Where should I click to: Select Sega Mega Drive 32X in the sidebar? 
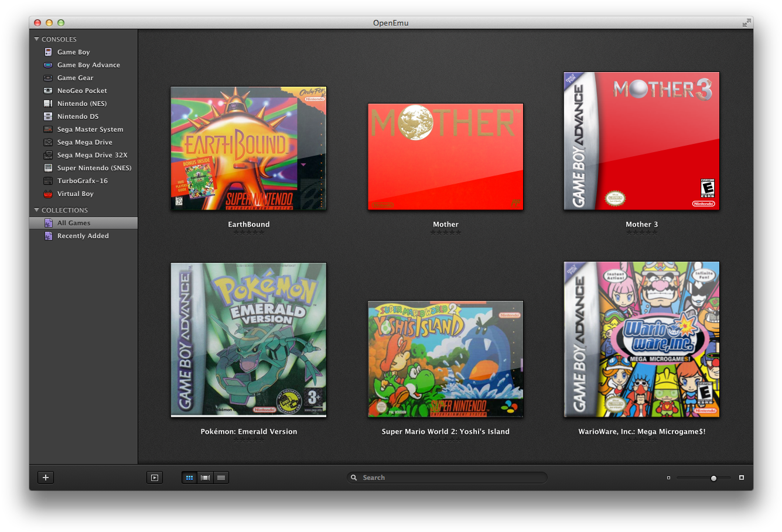tap(83, 155)
